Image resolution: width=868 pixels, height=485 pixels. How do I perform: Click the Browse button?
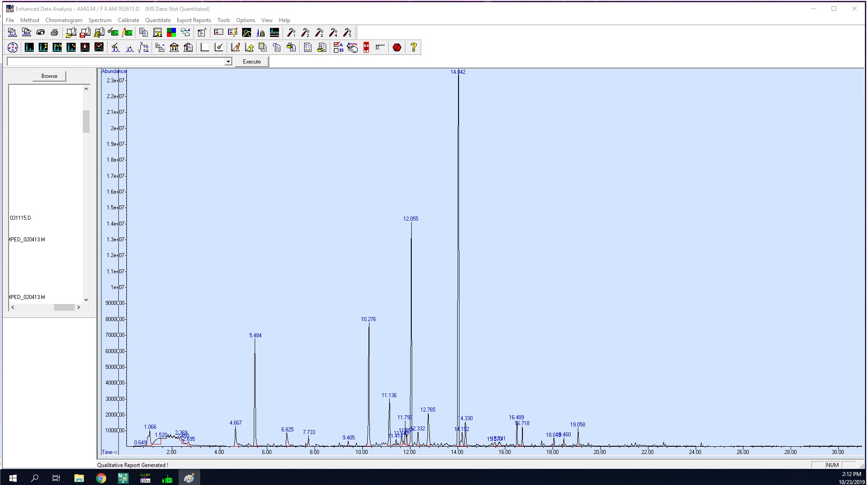pos(49,76)
